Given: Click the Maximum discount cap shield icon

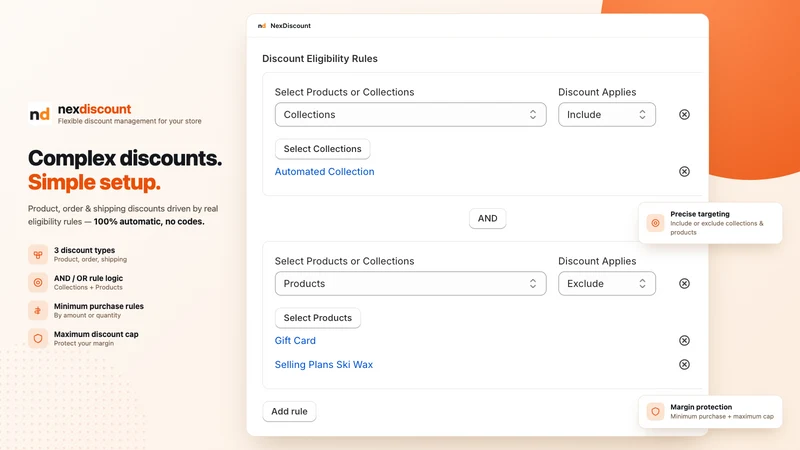Looking at the screenshot, I should click(x=38, y=338).
